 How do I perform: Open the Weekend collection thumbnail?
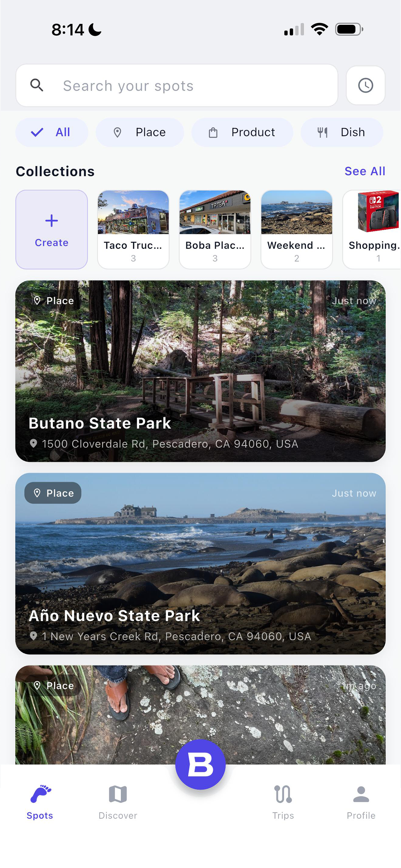[296, 213]
